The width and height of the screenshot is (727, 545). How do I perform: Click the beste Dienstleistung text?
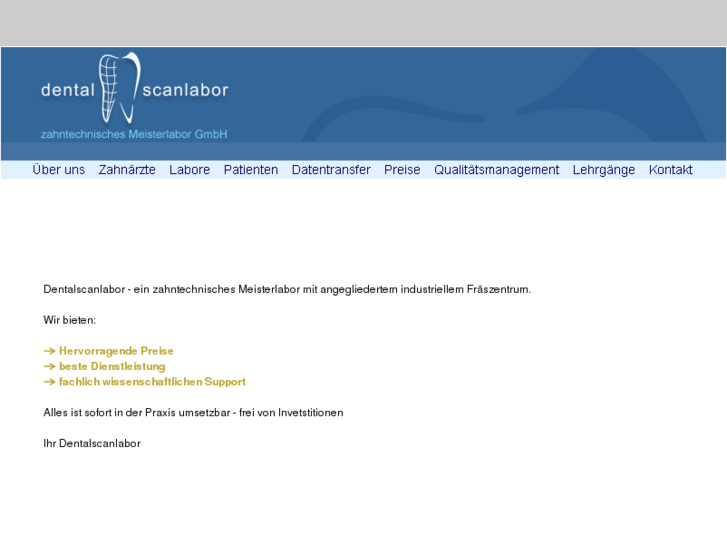point(112,366)
